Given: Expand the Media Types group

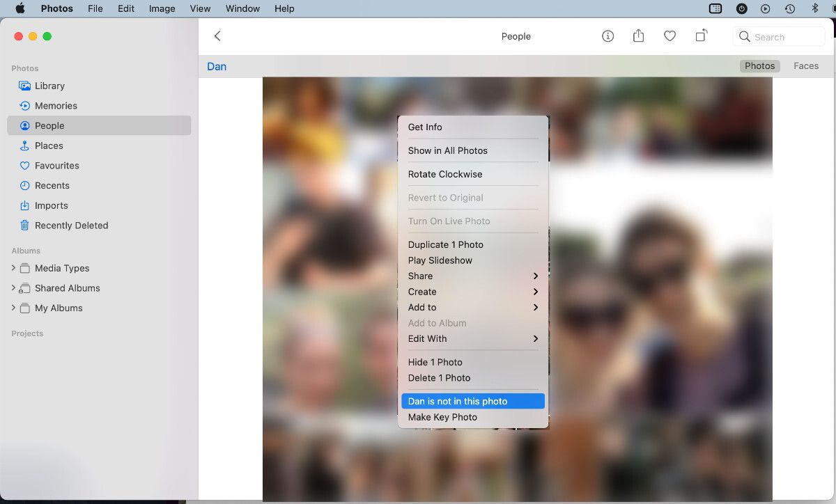Looking at the screenshot, I should tap(13, 268).
